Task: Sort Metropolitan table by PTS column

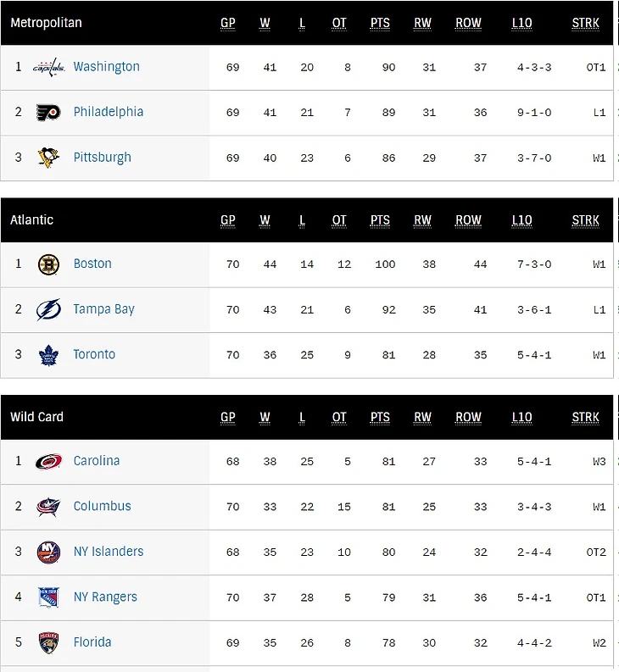Action: 380,23
